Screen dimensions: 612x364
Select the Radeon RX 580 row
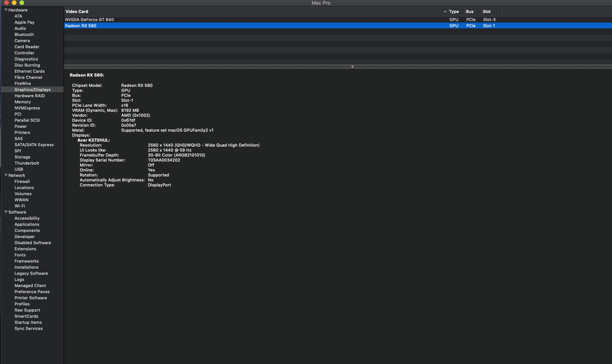(x=338, y=26)
